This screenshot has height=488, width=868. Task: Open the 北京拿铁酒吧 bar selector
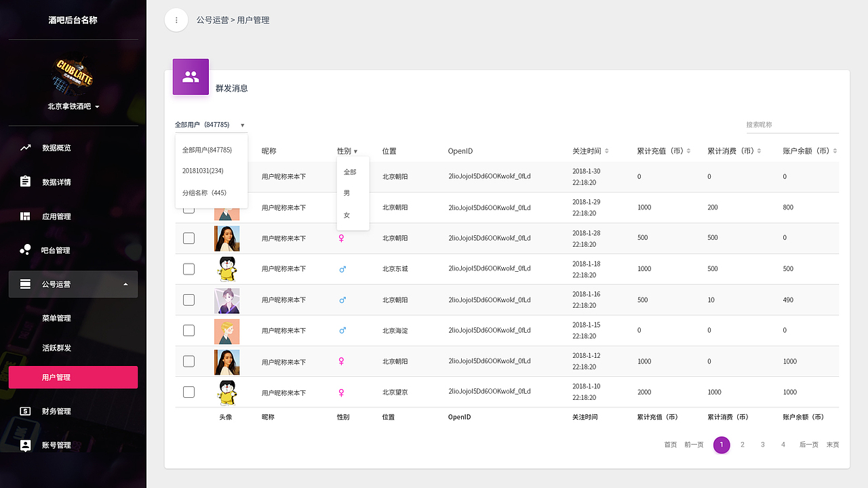[x=73, y=106]
